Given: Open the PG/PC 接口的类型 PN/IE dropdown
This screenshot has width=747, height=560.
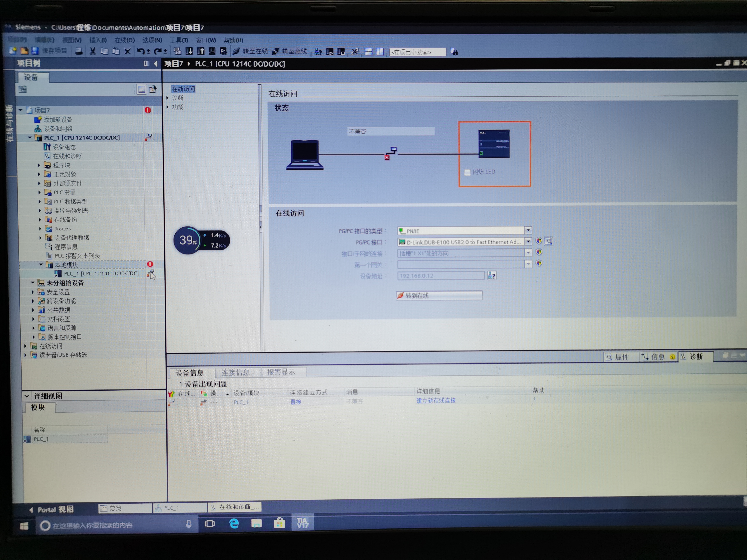Looking at the screenshot, I should 528,230.
